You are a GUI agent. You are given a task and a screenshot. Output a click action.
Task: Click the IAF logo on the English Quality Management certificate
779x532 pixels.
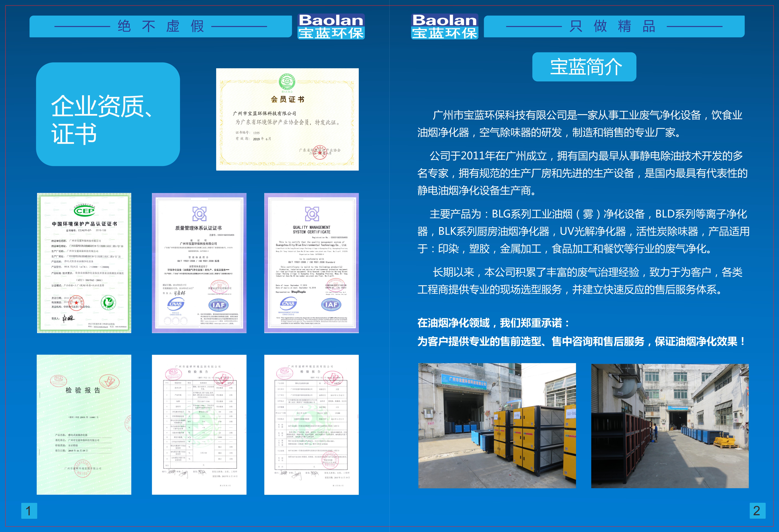click(331, 304)
